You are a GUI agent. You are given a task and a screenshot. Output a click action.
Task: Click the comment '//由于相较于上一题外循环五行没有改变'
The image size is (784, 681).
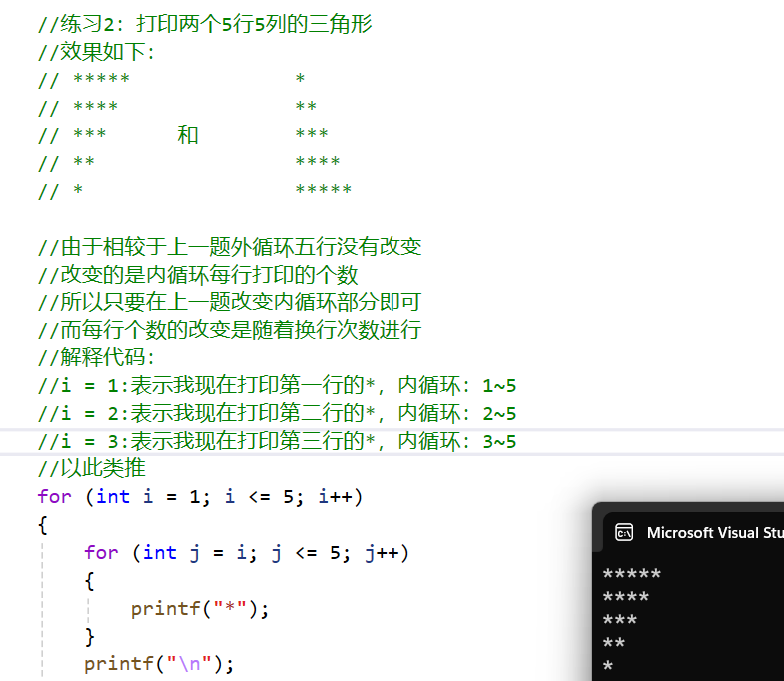[230, 246]
